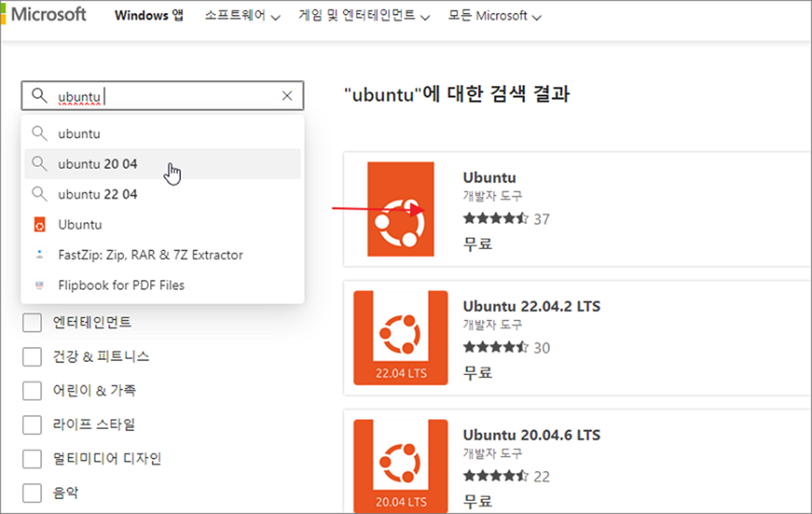Expand the 소프트웨어 dropdown menu

(242, 16)
